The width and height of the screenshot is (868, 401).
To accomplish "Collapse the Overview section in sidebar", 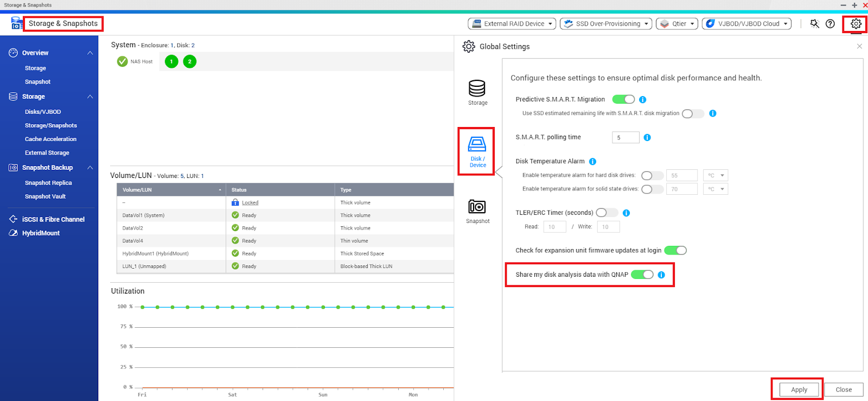I will [x=90, y=53].
